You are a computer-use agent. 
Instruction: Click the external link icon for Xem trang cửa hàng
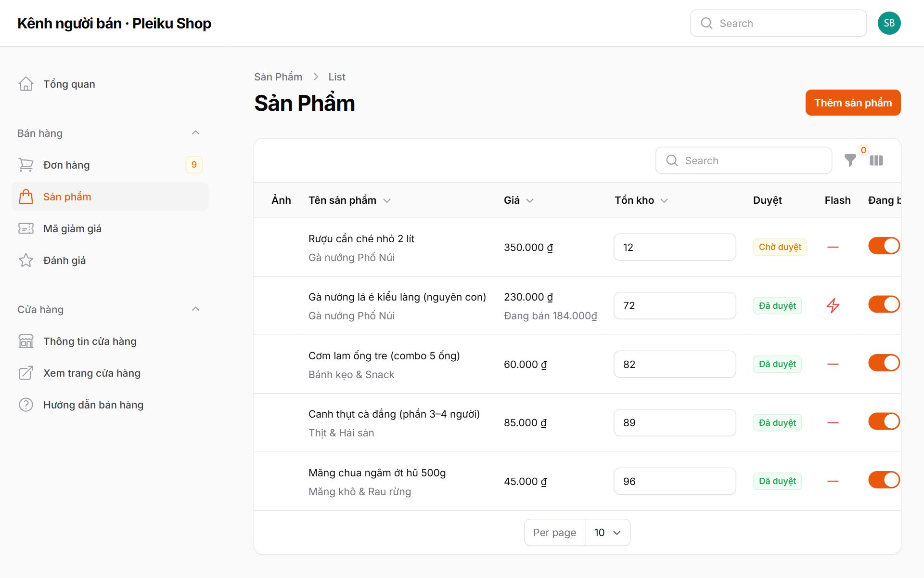pyautogui.click(x=26, y=373)
